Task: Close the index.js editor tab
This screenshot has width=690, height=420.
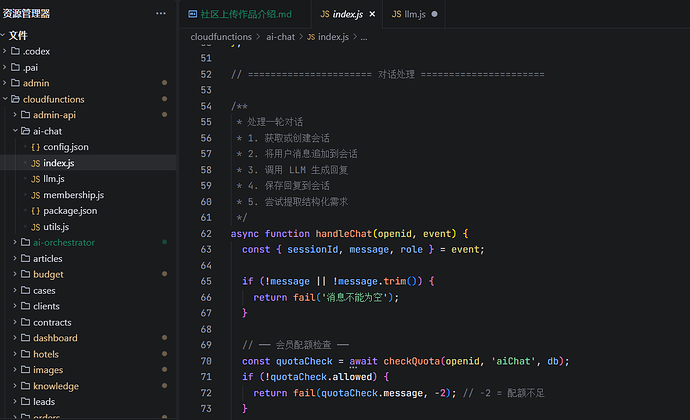Action: pos(372,14)
